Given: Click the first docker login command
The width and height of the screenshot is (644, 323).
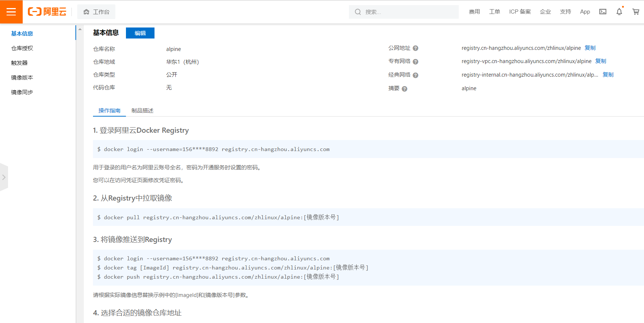Looking at the screenshot, I should tap(213, 149).
